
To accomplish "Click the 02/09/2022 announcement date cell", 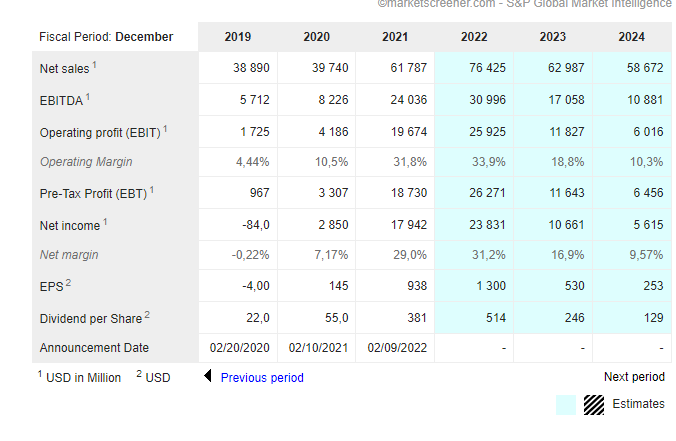I will (x=397, y=347).
